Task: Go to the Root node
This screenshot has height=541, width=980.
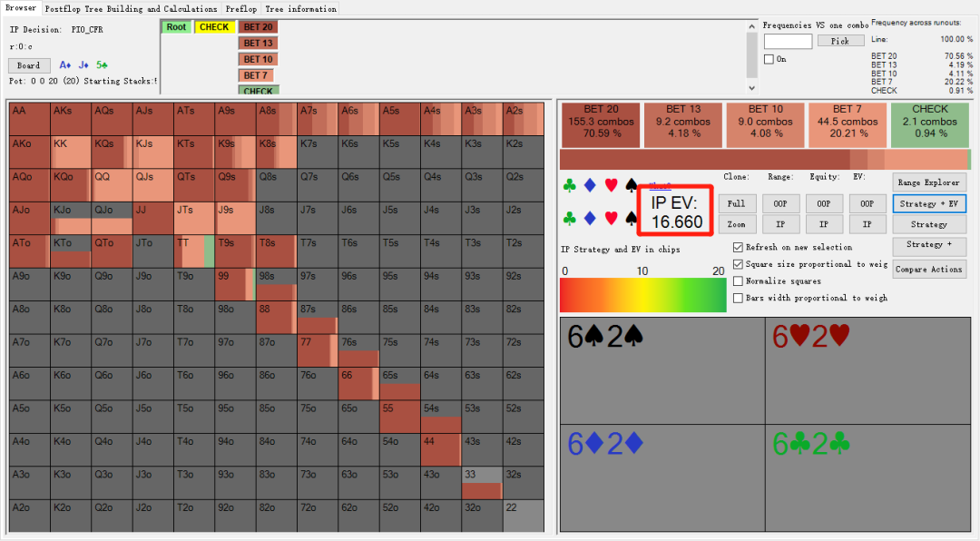Action: pos(176,27)
